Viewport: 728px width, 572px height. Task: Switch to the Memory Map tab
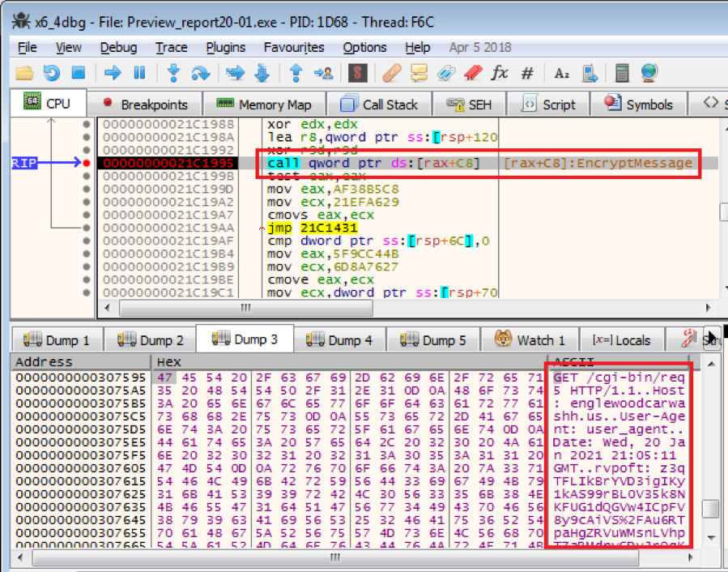[x=264, y=105]
